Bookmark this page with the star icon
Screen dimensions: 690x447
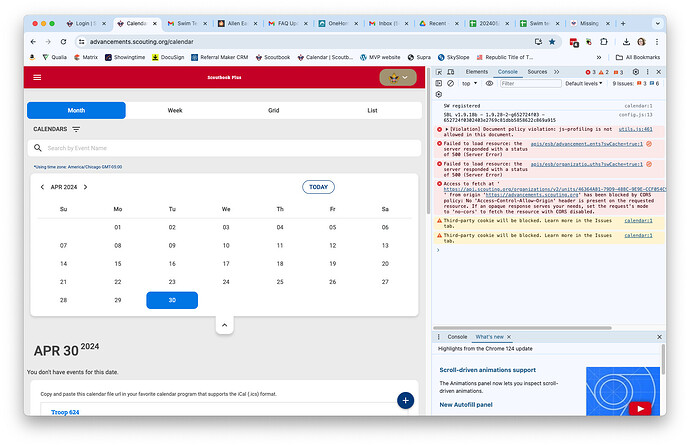pyautogui.click(x=552, y=42)
